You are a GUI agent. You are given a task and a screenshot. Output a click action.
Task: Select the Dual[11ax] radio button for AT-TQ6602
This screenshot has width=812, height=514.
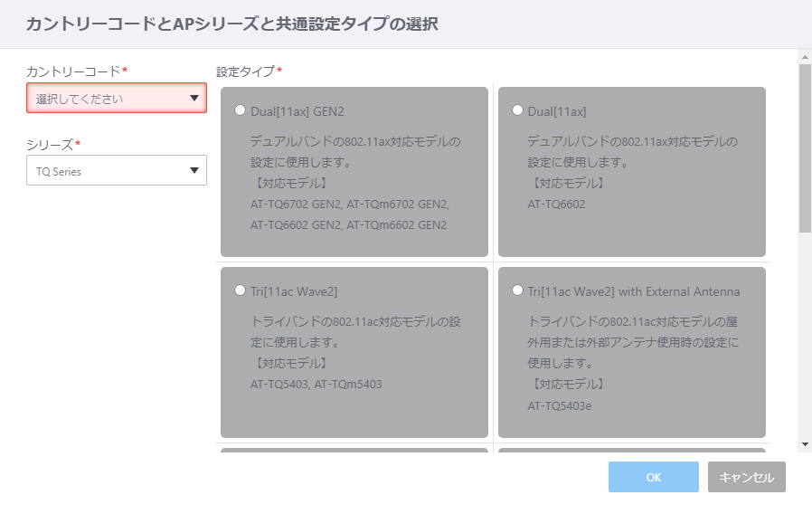pos(517,110)
